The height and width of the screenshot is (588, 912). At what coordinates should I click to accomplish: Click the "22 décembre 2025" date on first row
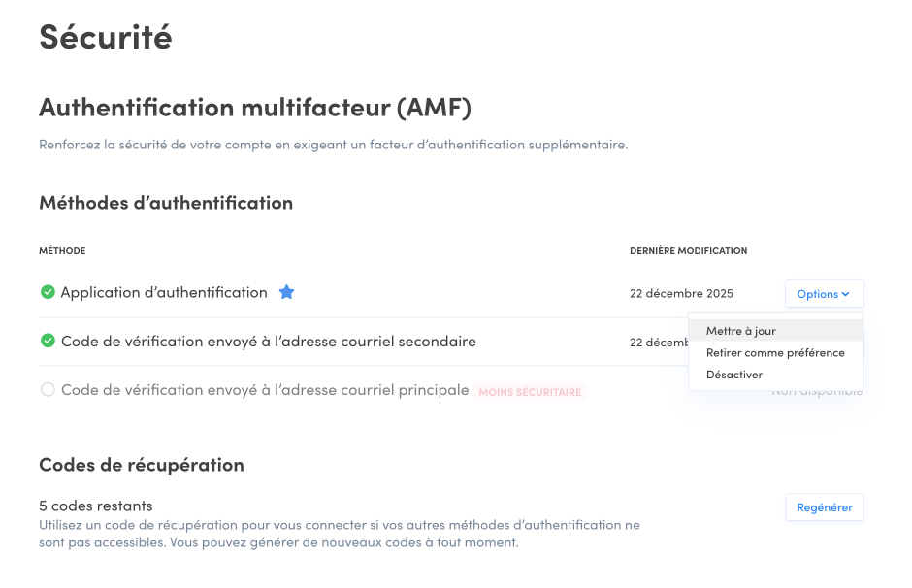point(681,294)
